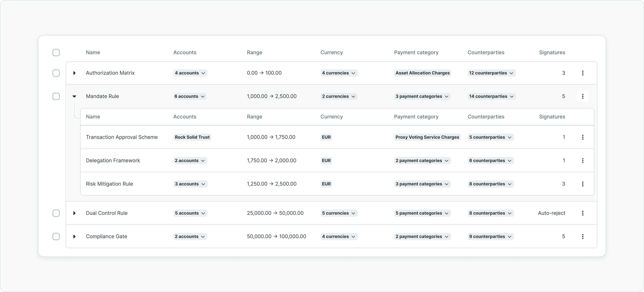Screen dimensions: 644x292
Task: Check the Compliance Gate row checkbox
Action: pyautogui.click(x=56, y=236)
